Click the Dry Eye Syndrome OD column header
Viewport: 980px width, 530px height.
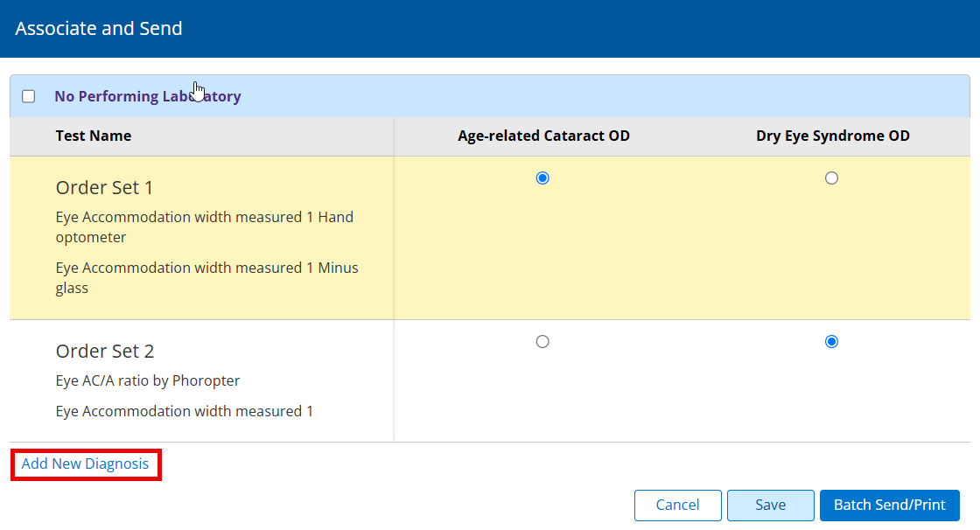[832, 136]
